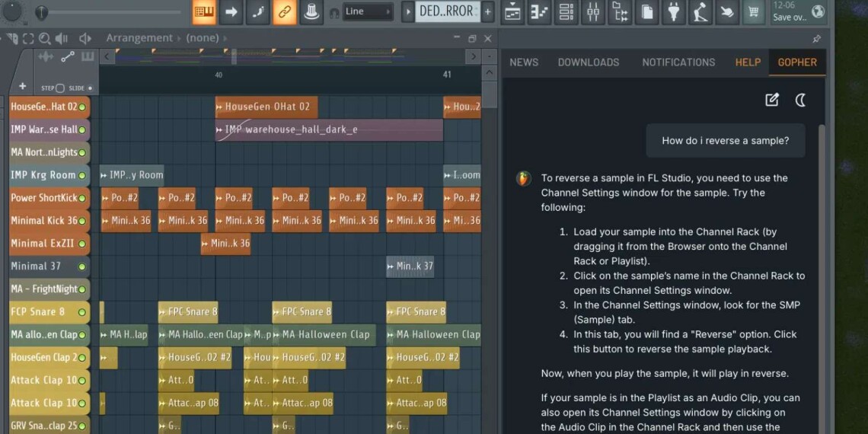Open the Mixer window
Viewport: 868px width, 434px height.
point(593,11)
